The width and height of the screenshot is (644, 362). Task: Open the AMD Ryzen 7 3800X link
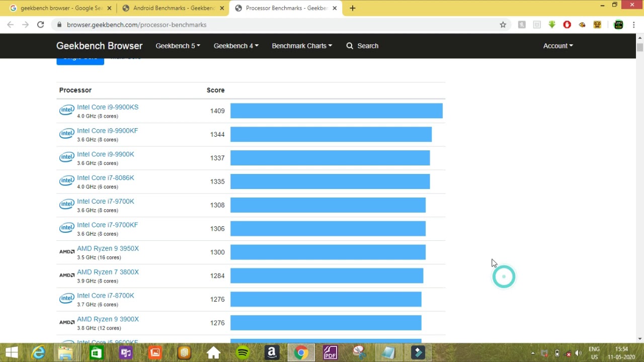pyautogui.click(x=108, y=272)
